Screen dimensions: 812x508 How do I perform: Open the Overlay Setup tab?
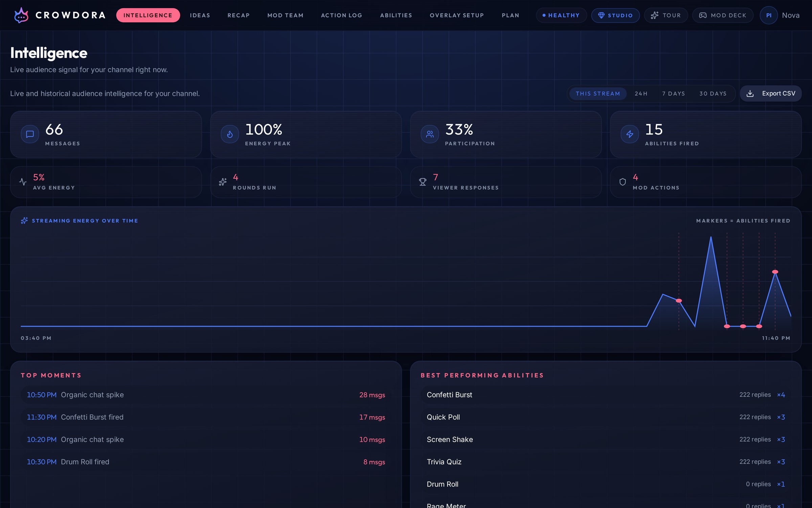[457, 15]
